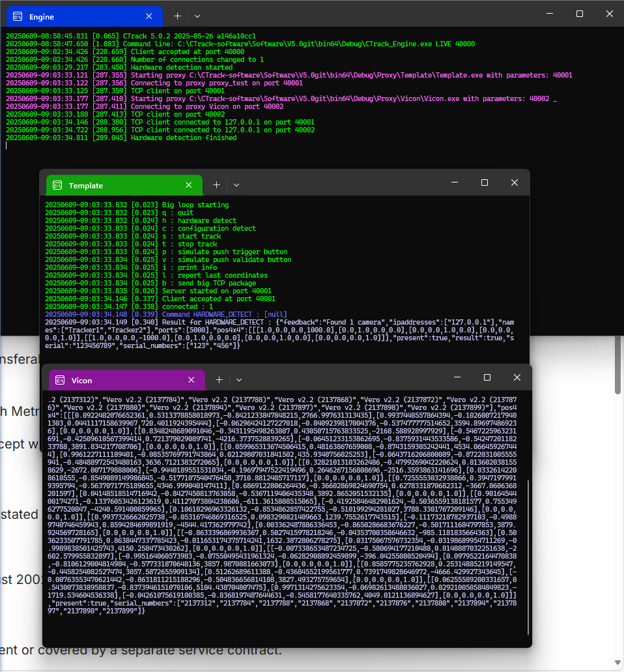
Task: Close the Vicon tab
Action: 191,380
